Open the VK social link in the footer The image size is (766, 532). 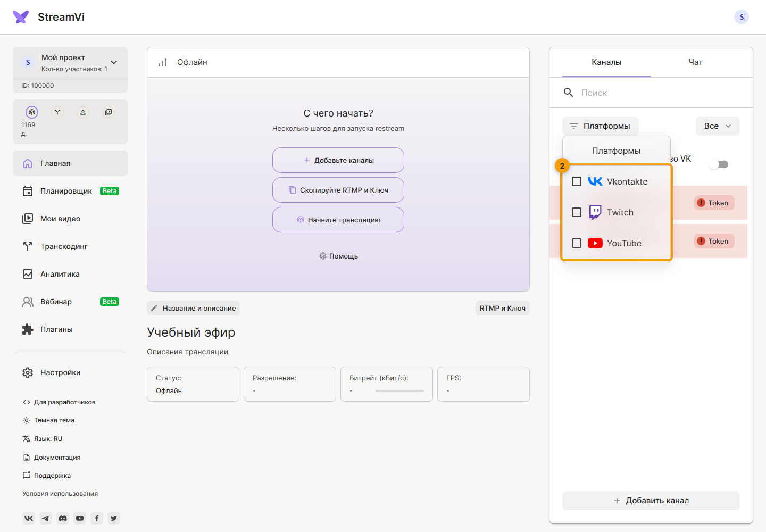tap(29, 518)
